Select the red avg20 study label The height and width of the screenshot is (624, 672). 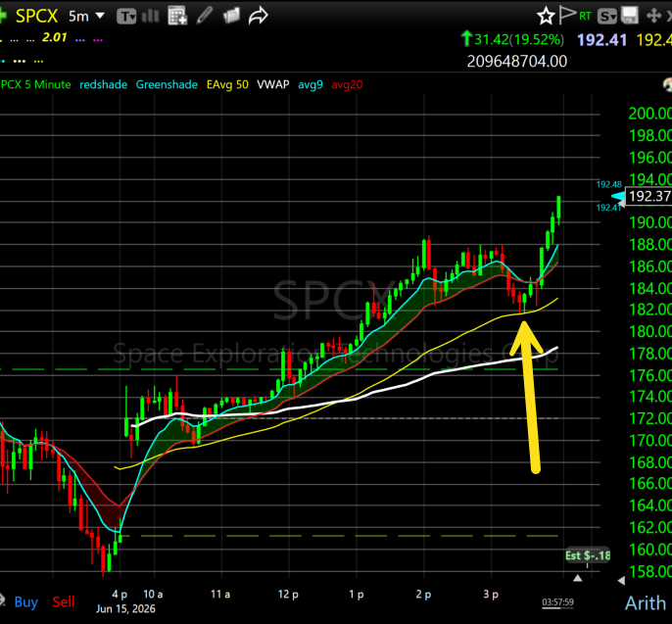[347, 85]
